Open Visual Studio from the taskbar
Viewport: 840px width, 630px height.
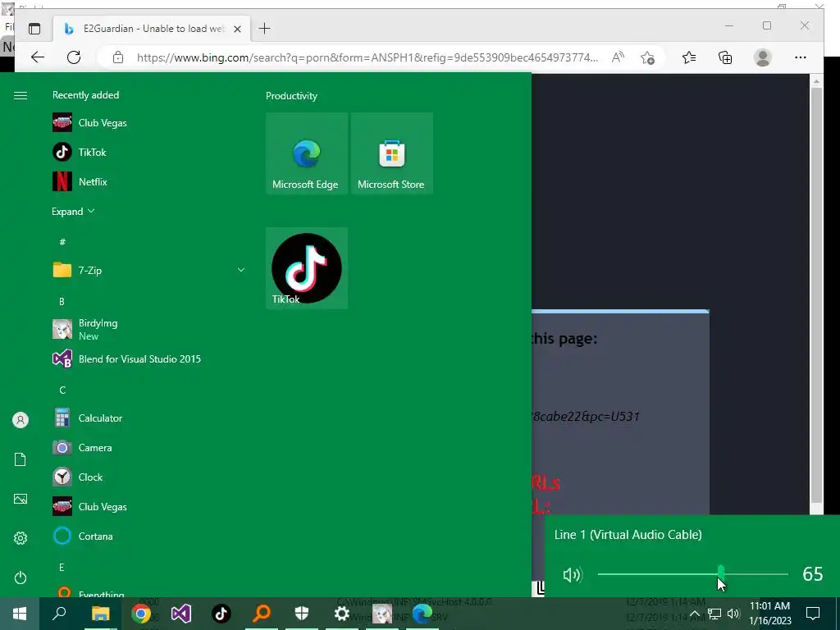pyautogui.click(x=181, y=614)
